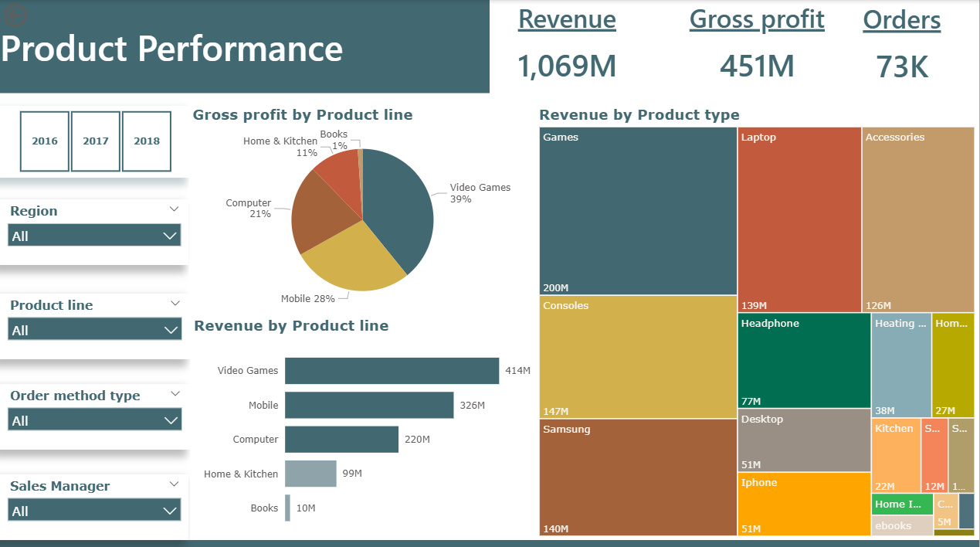
Task: Click the Headphone treemap tile
Action: pos(804,360)
